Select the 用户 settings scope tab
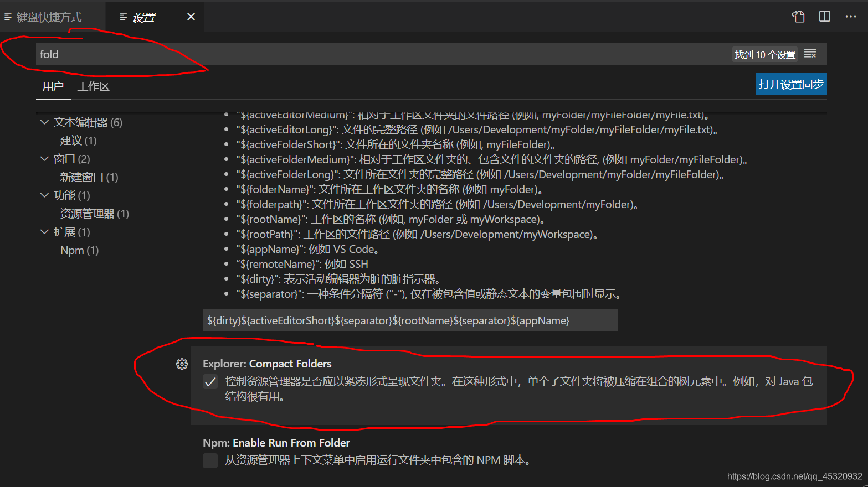The height and width of the screenshot is (487, 868). (53, 86)
